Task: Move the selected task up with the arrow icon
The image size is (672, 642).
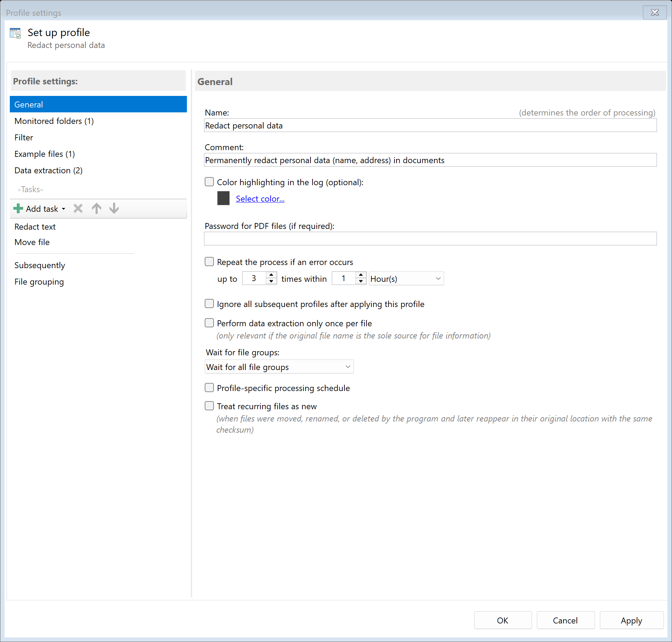Action: 96,208
